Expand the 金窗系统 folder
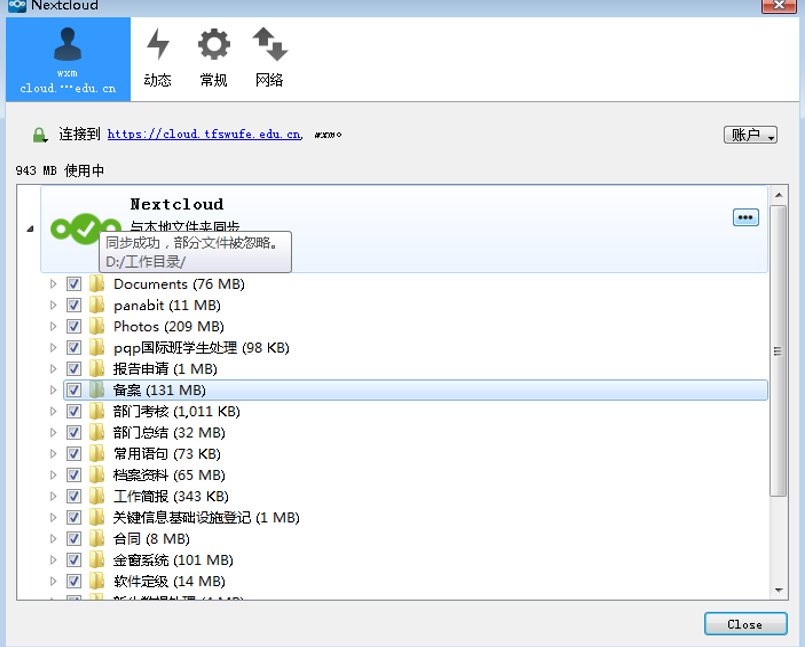The width and height of the screenshot is (805, 647). [53, 560]
